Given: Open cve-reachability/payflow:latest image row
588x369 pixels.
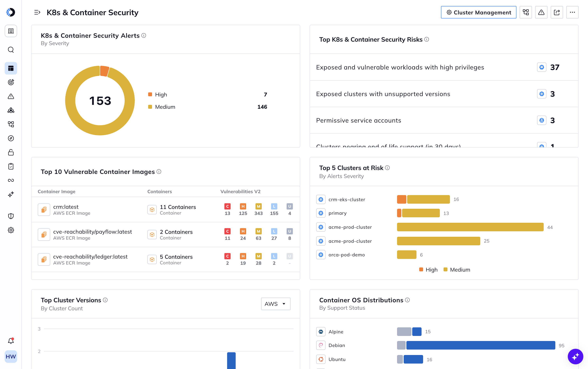Looking at the screenshot, I should point(166,235).
